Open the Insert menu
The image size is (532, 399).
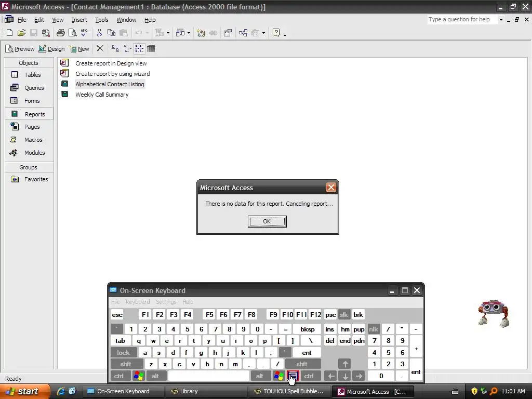(x=79, y=20)
